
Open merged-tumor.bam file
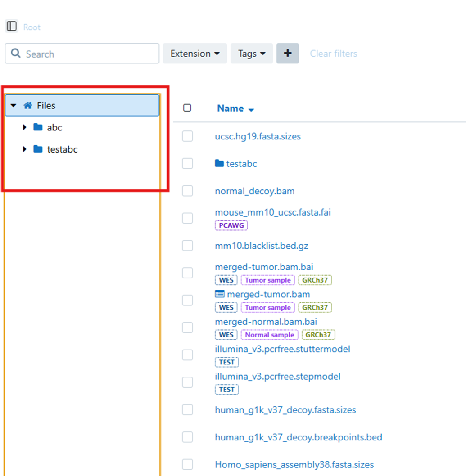coord(268,294)
